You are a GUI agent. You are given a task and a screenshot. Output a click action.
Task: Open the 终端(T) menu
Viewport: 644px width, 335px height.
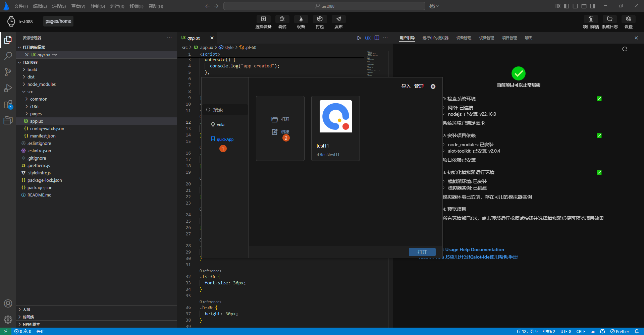(136, 6)
